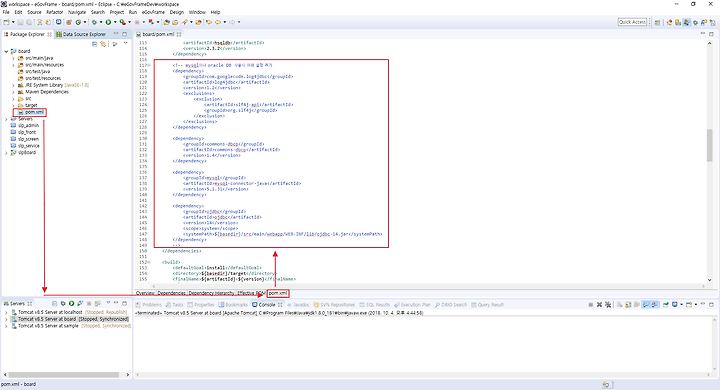The image size is (720, 390).
Task: Open the SVN Repositories tab
Action: coord(334,305)
